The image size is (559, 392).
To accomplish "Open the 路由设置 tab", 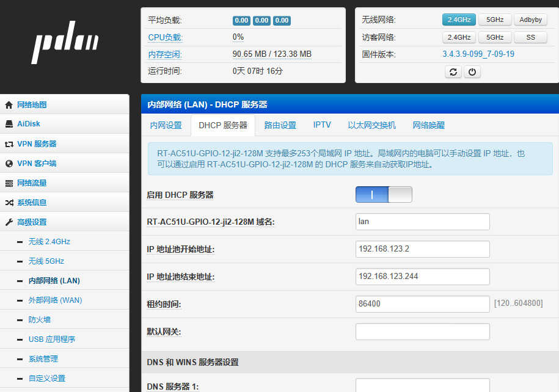I will [280, 125].
